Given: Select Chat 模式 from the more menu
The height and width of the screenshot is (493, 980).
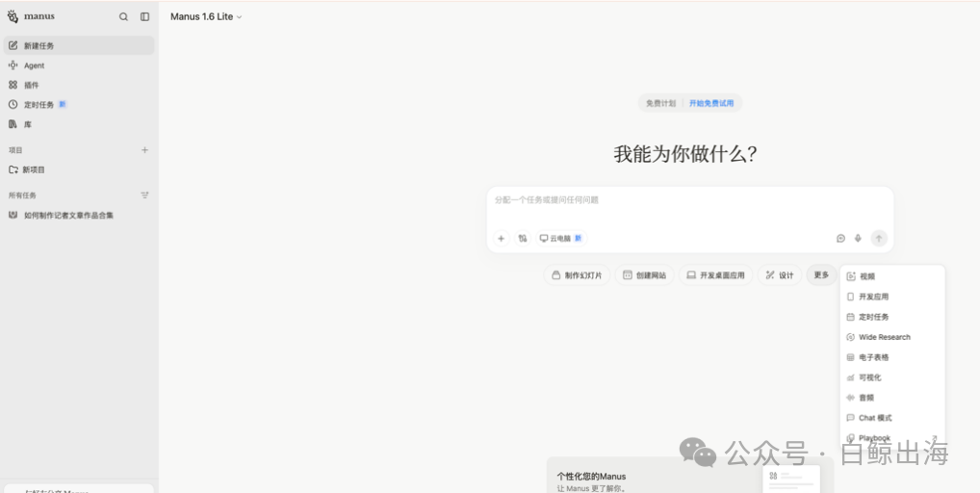Looking at the screenshot, I should point(891,418).
